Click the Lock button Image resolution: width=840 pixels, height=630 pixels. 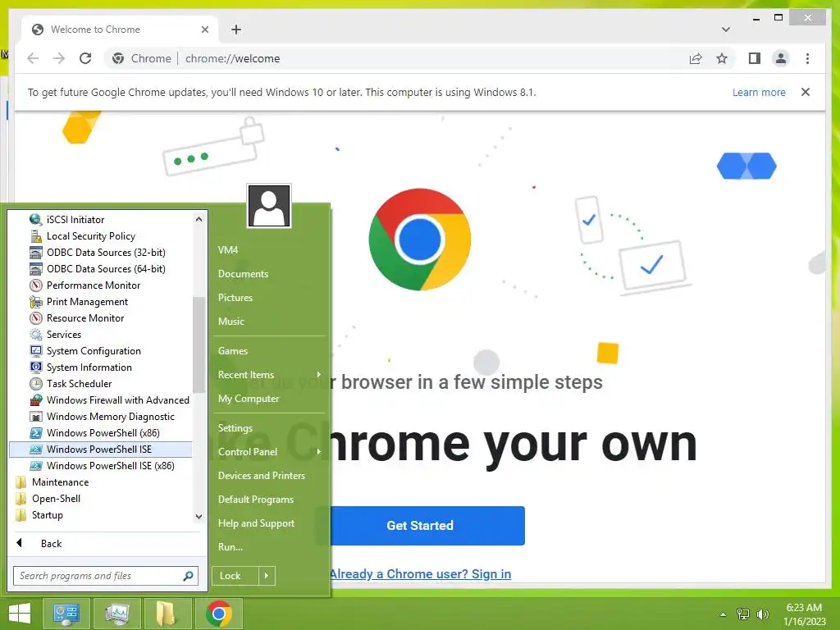pyautogui.click(x=235, y=576)
